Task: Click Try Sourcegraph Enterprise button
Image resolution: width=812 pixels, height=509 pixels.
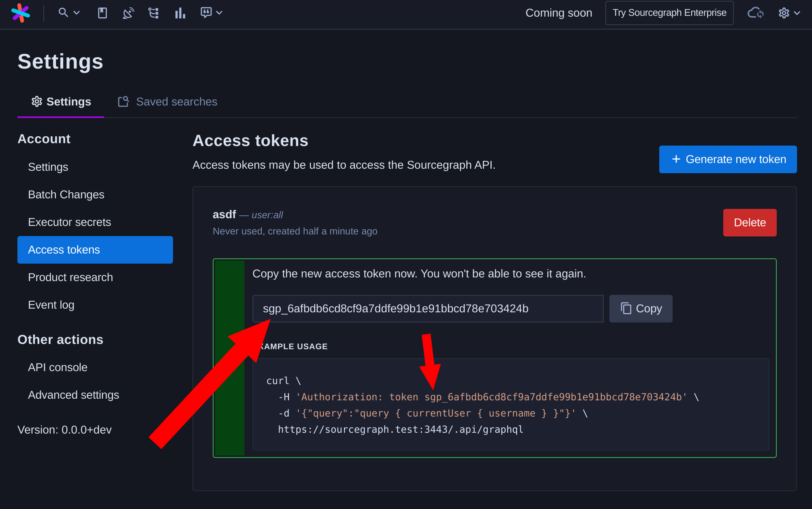Action: pos(669,13)
